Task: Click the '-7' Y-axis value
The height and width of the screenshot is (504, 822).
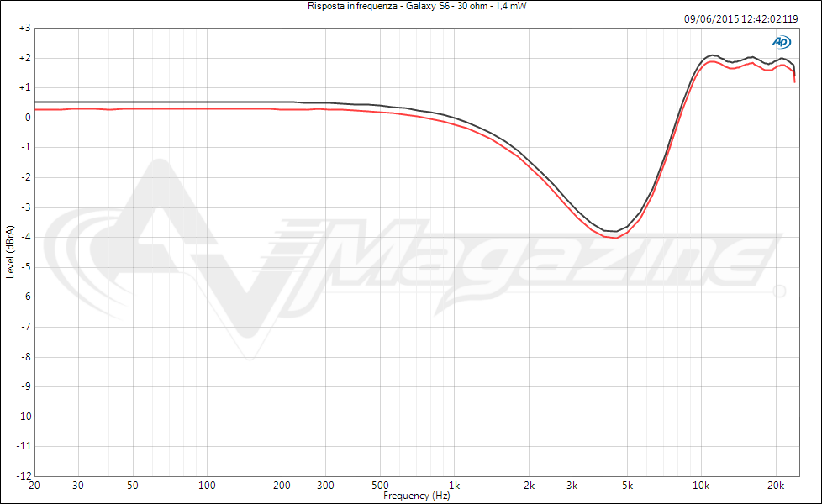Action: tap(26, 327)
